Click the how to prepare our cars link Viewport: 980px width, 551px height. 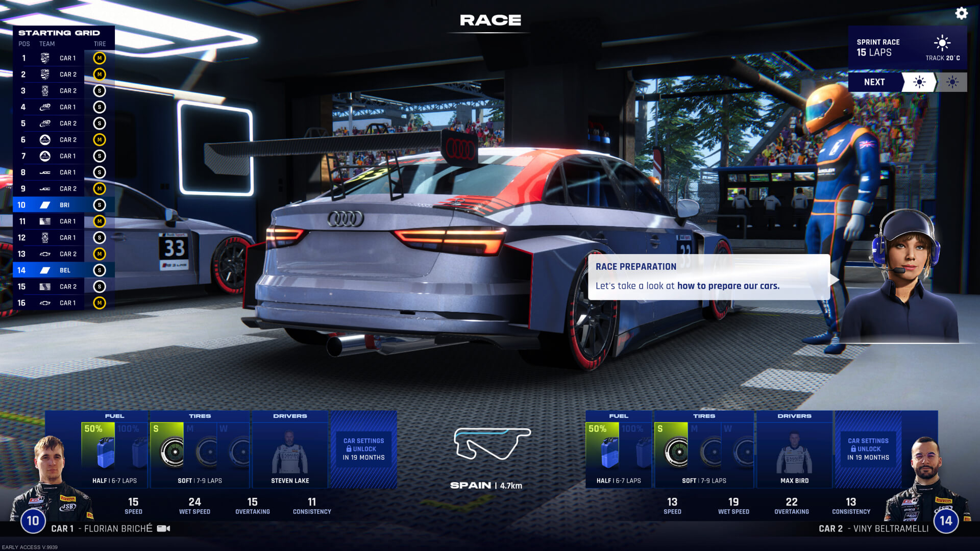tap(727, 285)
